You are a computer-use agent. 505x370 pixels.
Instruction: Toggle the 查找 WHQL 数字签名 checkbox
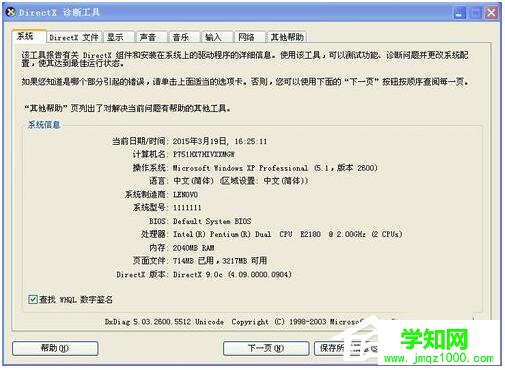tap(33, 299)
